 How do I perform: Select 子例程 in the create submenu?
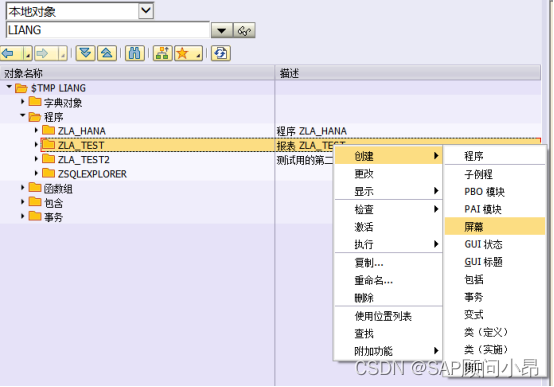[x=495, y=174]
